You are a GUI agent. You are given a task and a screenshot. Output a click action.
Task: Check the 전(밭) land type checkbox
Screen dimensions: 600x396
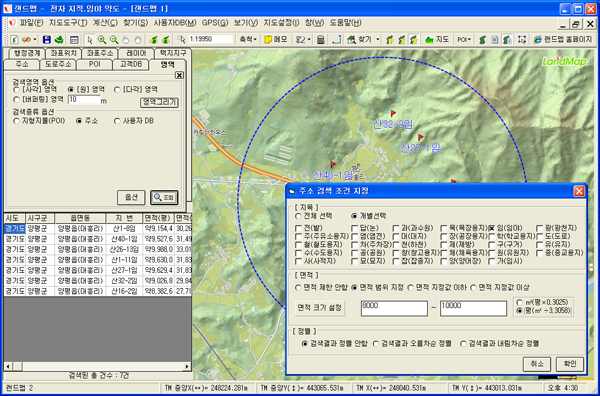[299, 228]
